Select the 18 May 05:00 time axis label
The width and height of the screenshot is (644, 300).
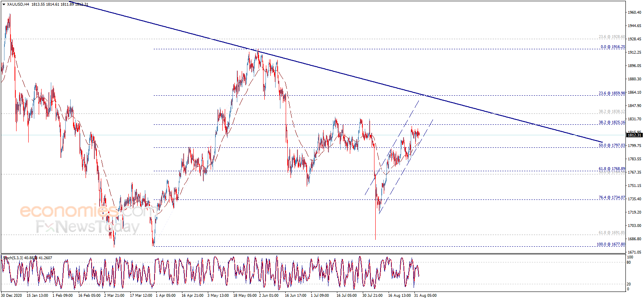pos(245,296)
